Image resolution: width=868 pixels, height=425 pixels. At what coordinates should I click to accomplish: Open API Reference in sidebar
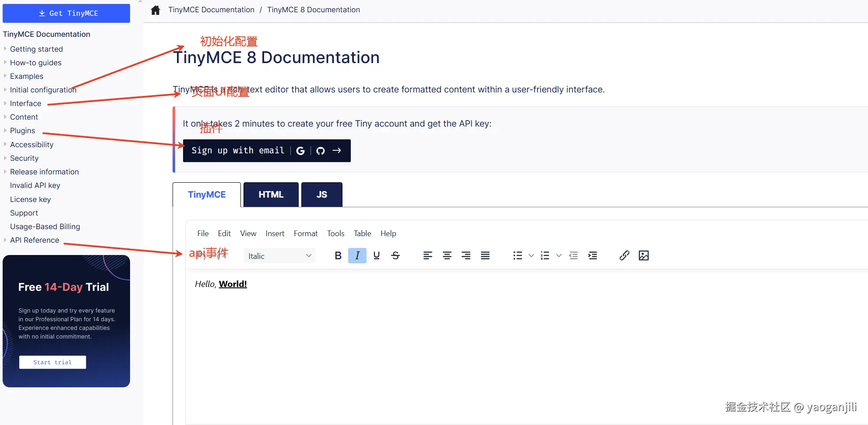[35, 240]
